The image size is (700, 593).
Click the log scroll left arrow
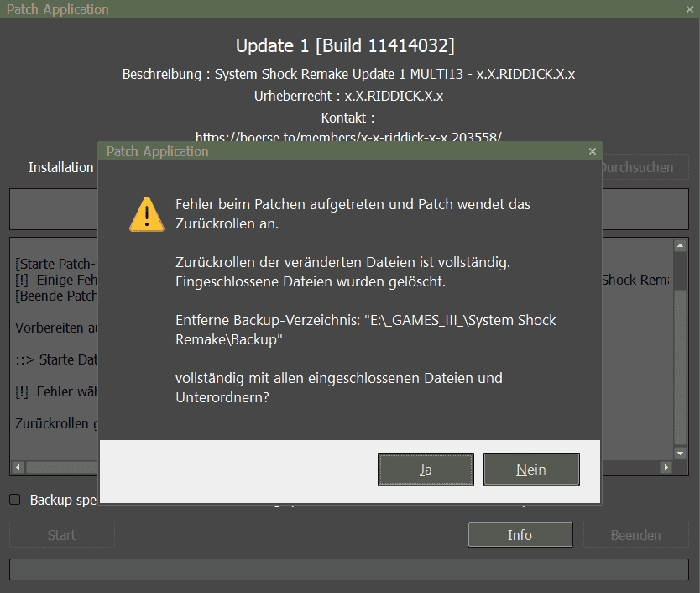tap(18, 468)
